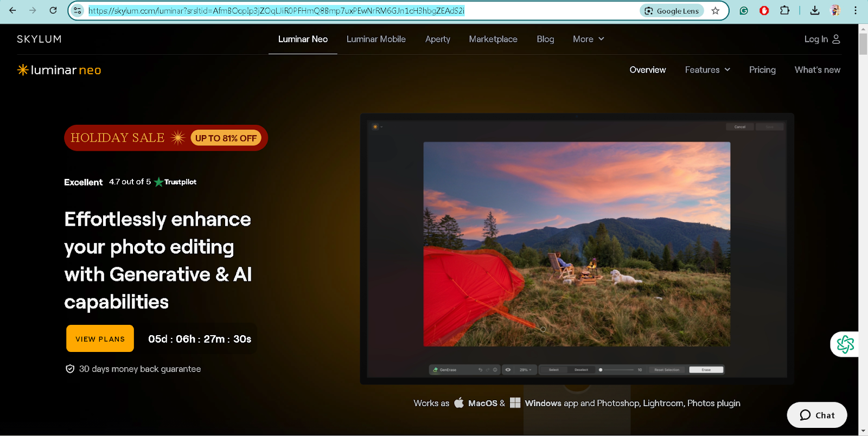Click the user account icon beside Log In
This screenshot has height=436, width=868.
[836, 39]
